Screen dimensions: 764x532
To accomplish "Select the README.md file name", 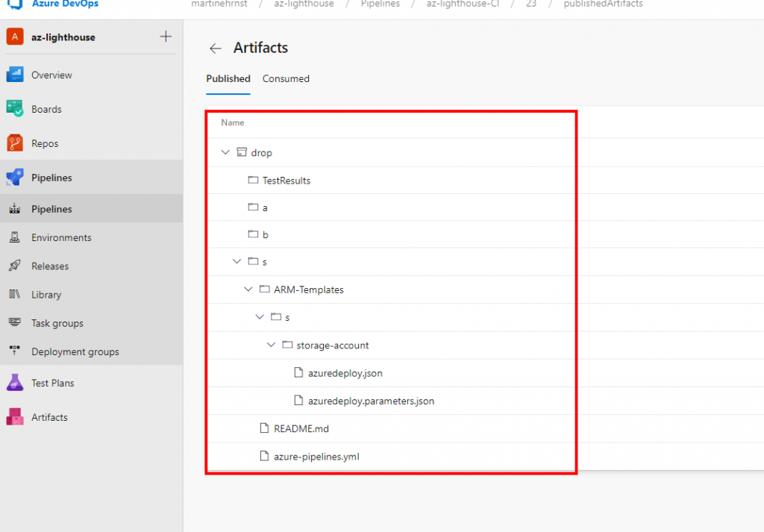I will 301,429.
